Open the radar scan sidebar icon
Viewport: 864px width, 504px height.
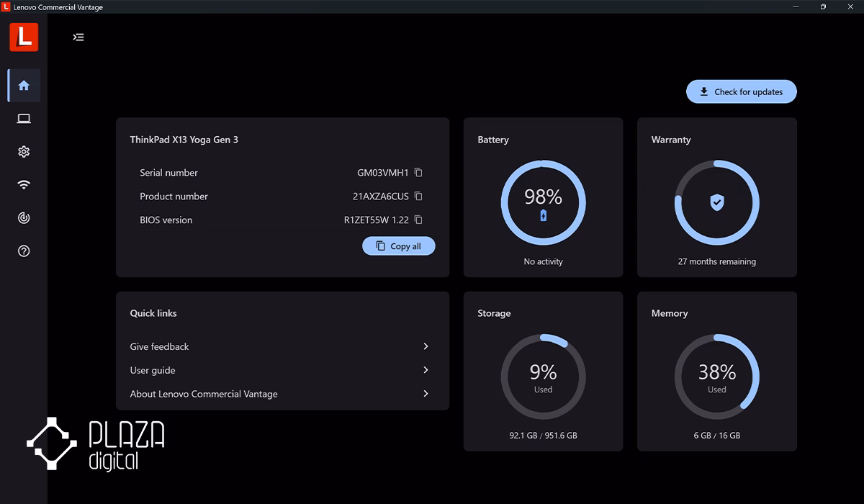(24, 218)
